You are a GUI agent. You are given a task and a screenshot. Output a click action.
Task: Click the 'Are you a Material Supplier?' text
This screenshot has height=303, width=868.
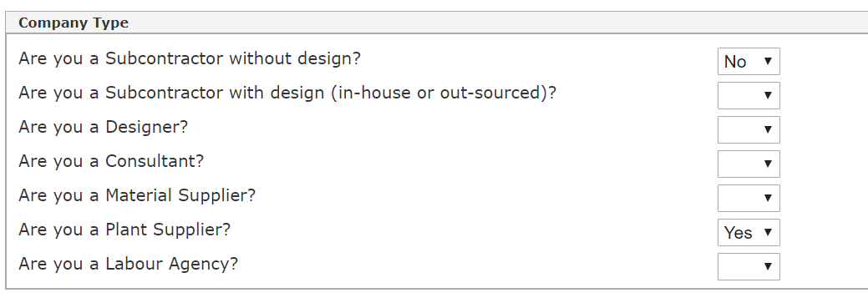(137, 196)
